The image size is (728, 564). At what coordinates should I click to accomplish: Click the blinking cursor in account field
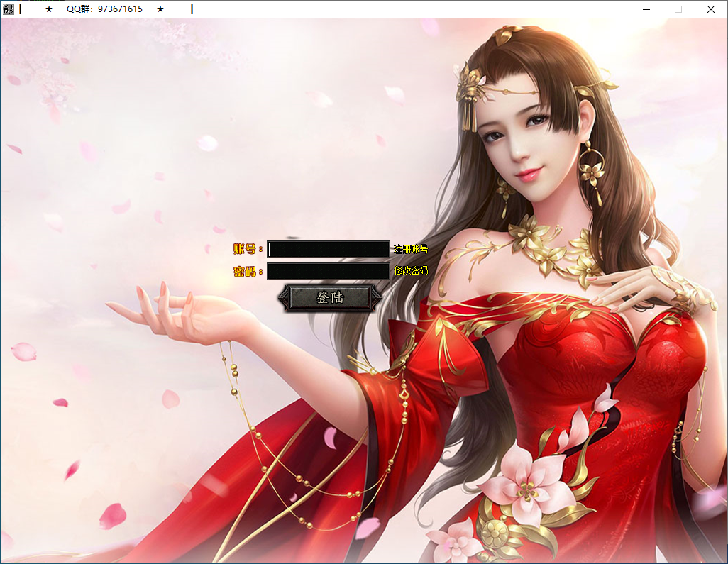pyautogui.click(x=270, y=249)
